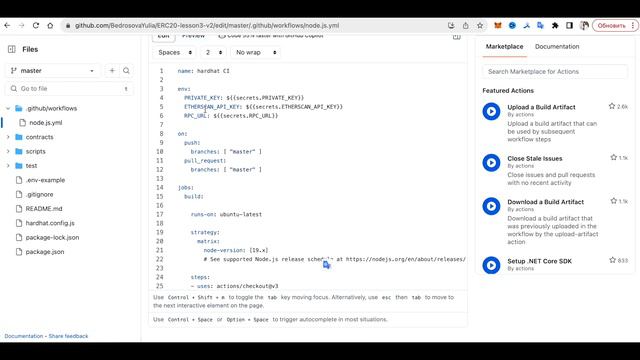
Task: Star the Download a Build Artifact action
Action: click(613, 201)
